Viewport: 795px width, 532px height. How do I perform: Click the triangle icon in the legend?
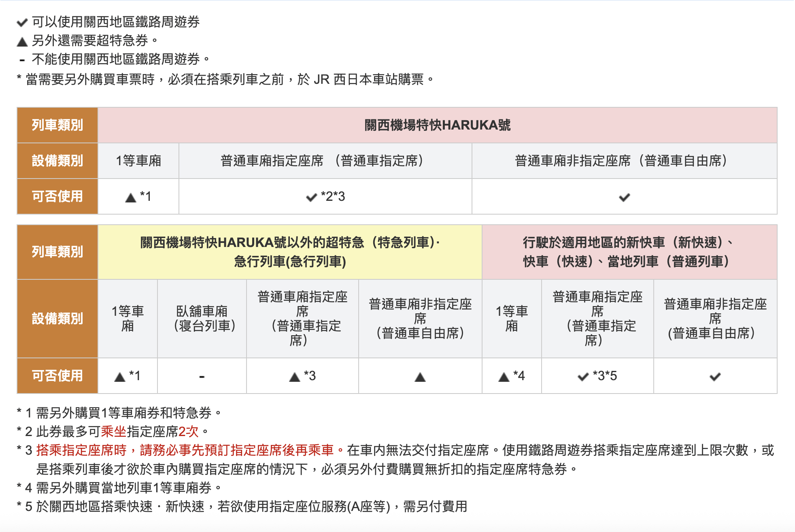tap(22, 41)
